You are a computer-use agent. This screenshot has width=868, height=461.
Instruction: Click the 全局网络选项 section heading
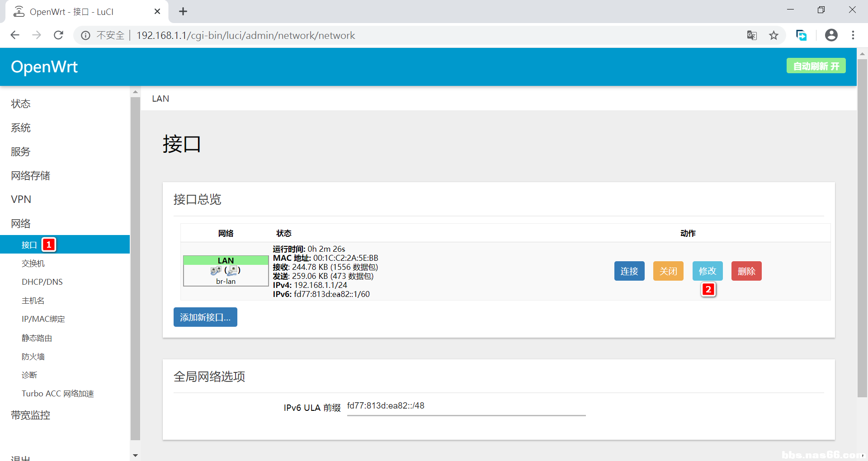click(209, 376)
